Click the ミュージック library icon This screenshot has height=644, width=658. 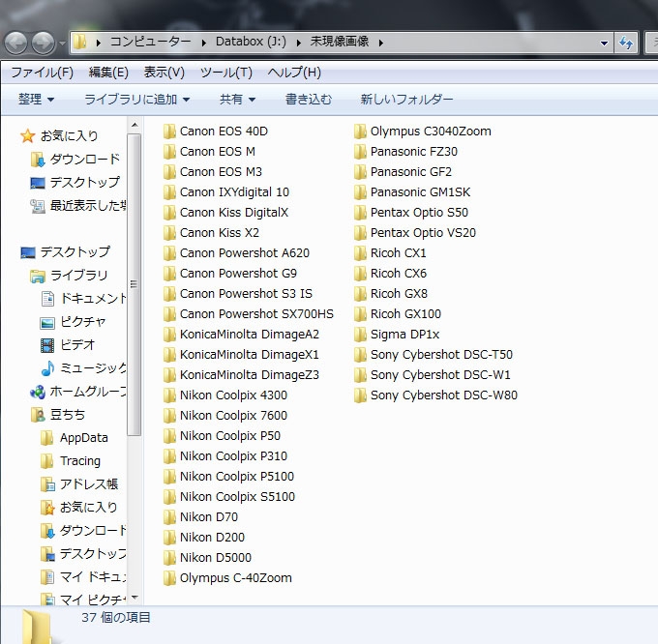click(47, 368)
